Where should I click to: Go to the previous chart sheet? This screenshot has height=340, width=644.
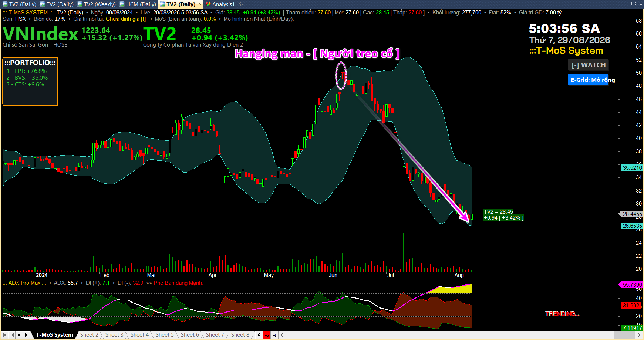[x=12, y=335]
